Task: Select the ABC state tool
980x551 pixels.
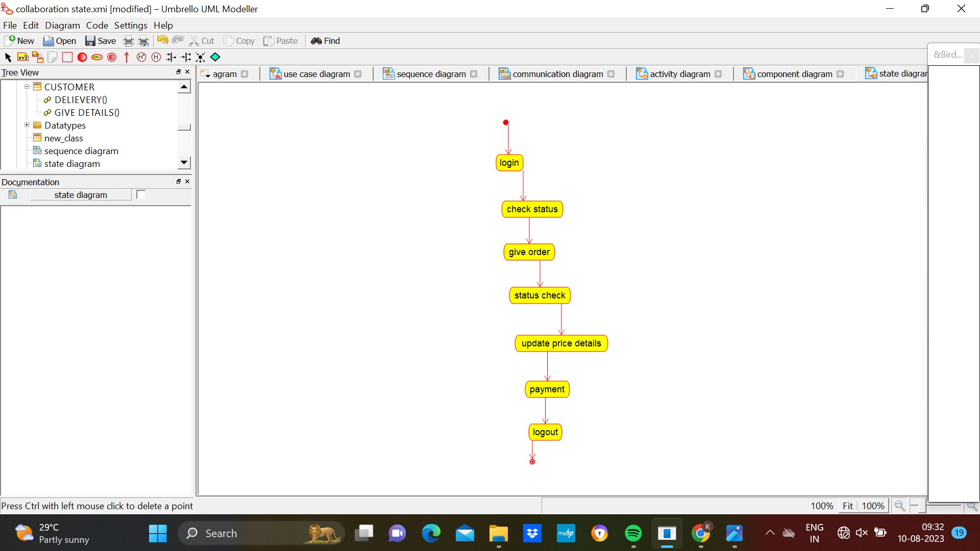Action: click(97, 57)
